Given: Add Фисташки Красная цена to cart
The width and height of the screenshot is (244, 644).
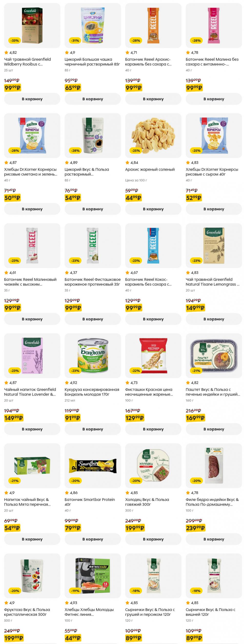Looking at the screenshot, I should 153,429.
